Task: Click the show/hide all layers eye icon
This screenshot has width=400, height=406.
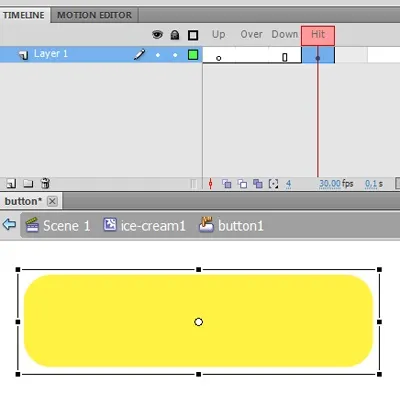Action: pos(157,34)
